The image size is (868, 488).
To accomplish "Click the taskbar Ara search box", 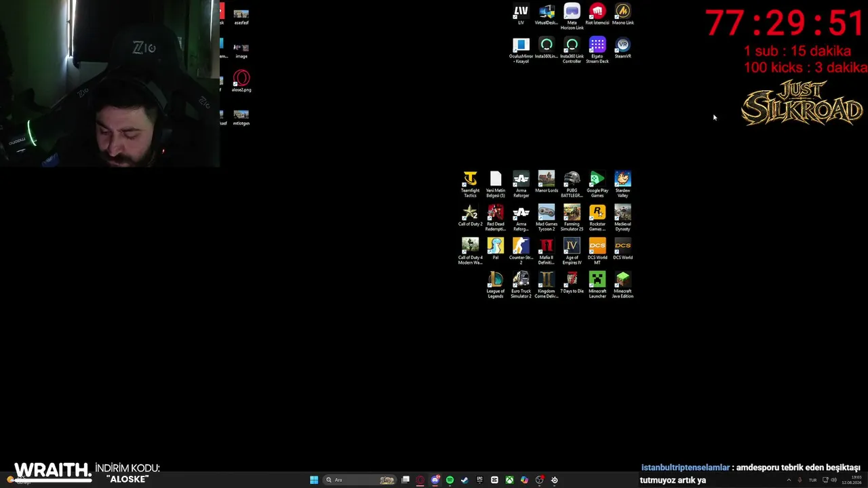I will [359, 480].
